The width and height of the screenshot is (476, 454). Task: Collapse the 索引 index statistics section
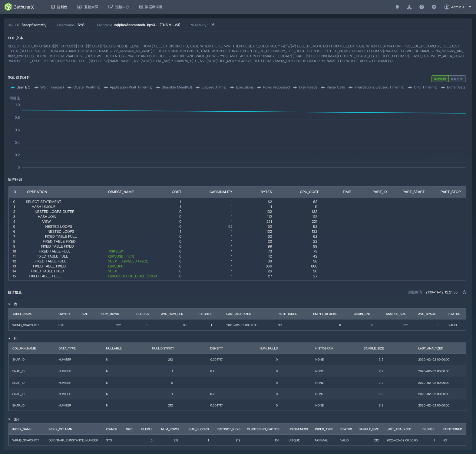(x=9, y=419)
